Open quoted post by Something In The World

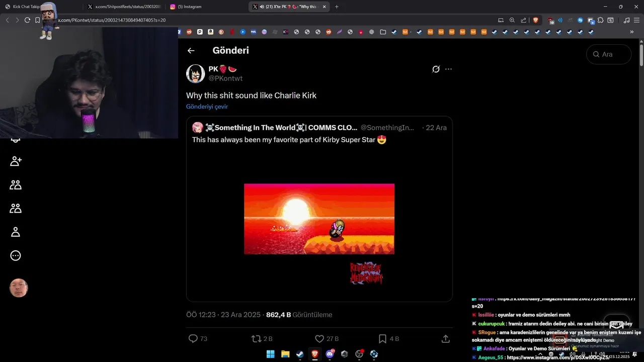319,209
